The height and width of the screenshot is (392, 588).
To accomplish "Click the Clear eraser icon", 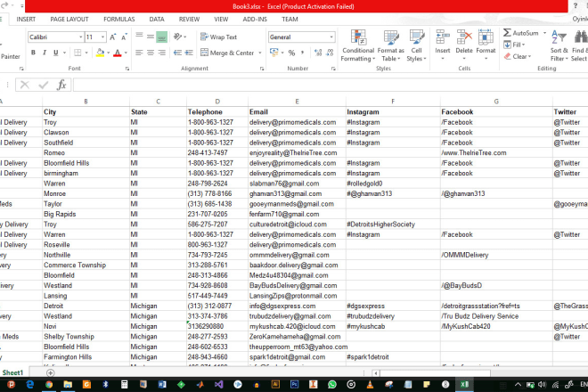I will pos(508,56).
